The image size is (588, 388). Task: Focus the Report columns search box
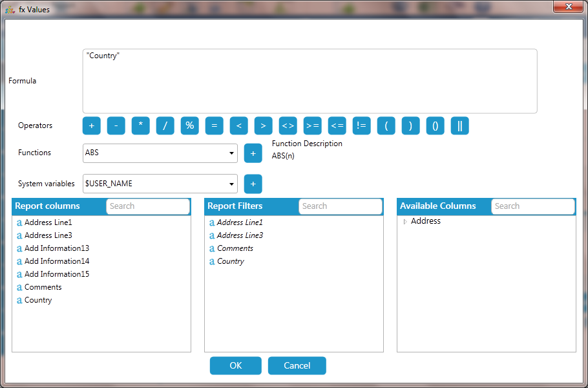click(x=147, y=206)
